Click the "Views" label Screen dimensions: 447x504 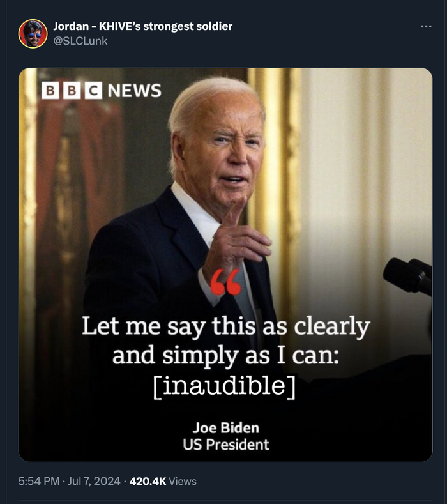(183, 481)
